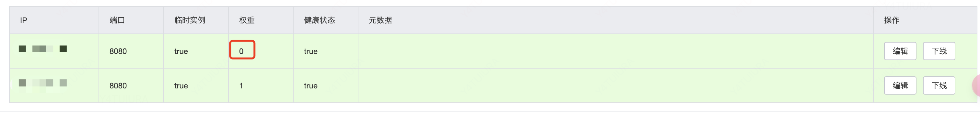Click the empty metadata cell in first row
The image size is (980, 117).
pyautogui.click(x=615, y=51)
